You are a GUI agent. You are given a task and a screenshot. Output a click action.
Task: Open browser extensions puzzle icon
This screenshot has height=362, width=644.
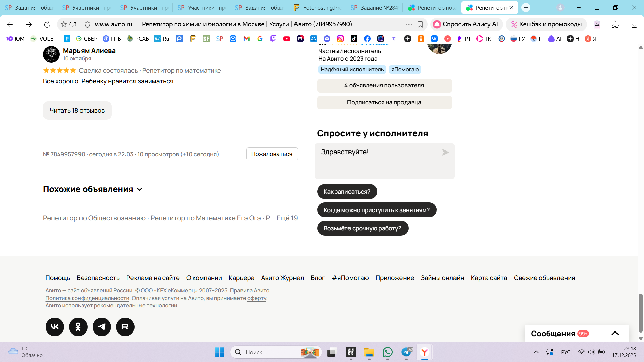[x=615, y=24]
